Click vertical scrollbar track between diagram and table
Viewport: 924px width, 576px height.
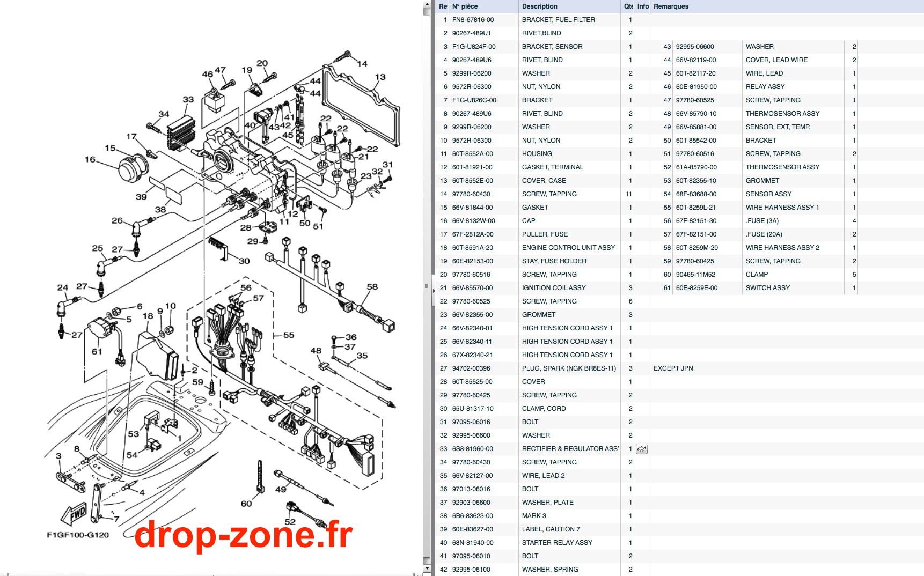[427, 286]
